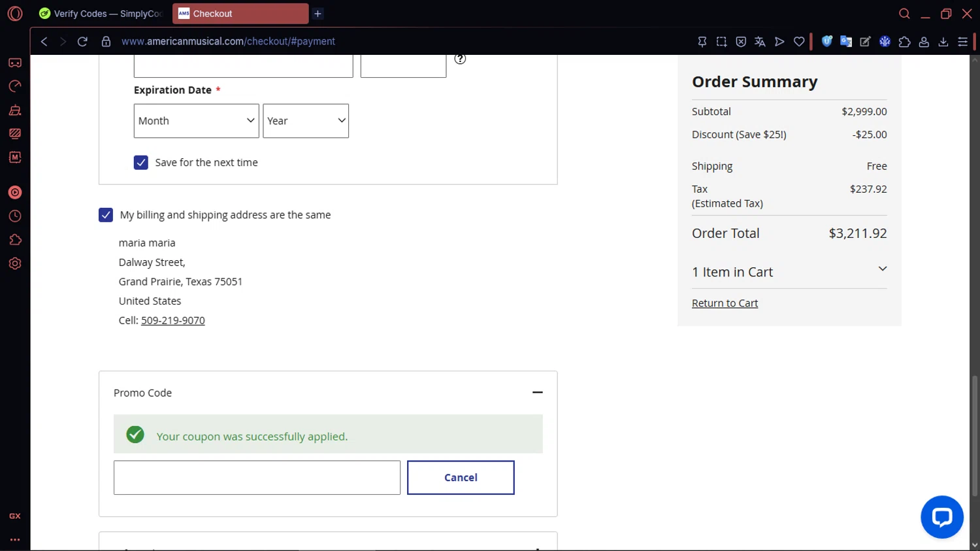Uncheck Save for the next time
This screenshot has height=551, width=980.
click(x=141, y=163)
